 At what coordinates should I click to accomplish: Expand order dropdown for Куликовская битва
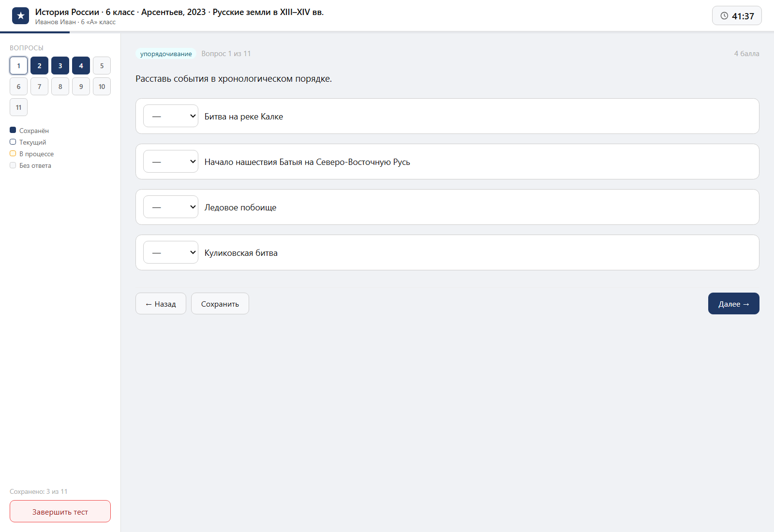click(171, 252)
